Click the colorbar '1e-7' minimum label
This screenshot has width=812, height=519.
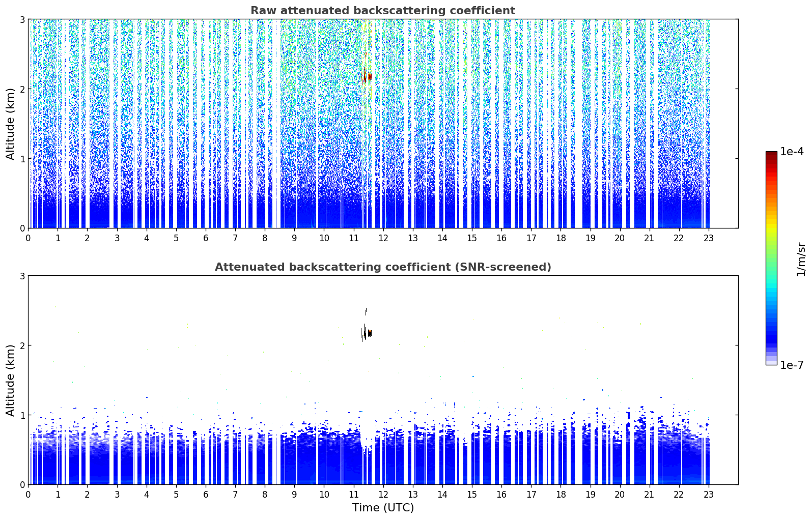[x=792, y=365]
